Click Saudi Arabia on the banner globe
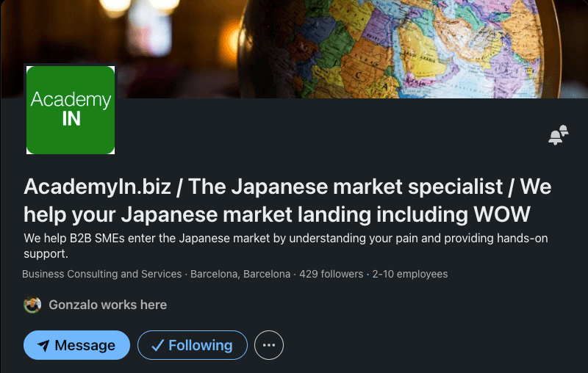The height and width of the screenshot is (373, 588). click(x=419, y=57)
